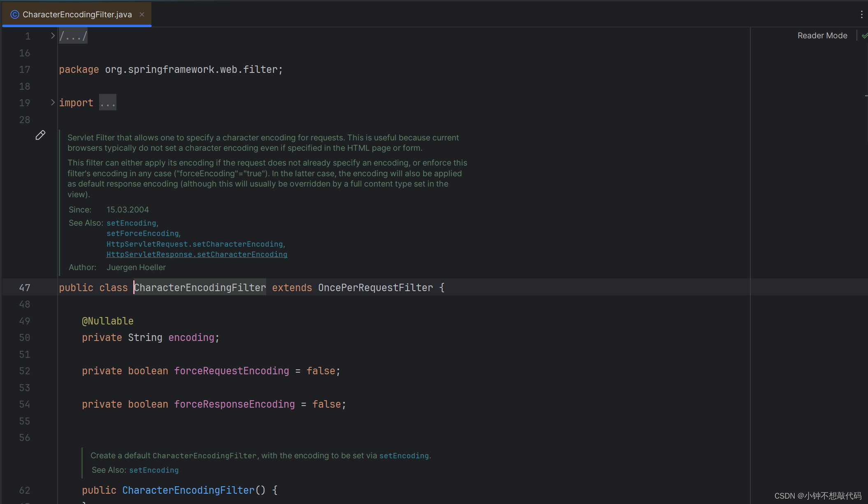Open the setForceEncoding doc link
Viewport: 868px width, 504px height.
coord(143,233)
